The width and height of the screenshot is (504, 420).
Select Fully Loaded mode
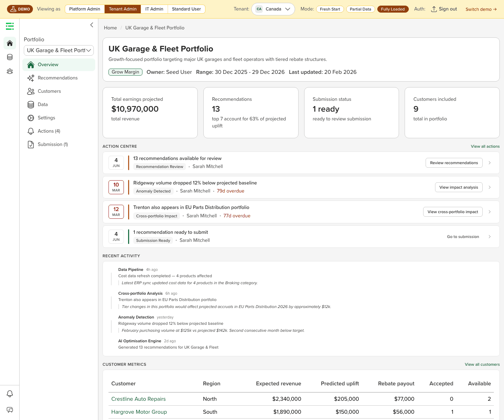[393, 9]
